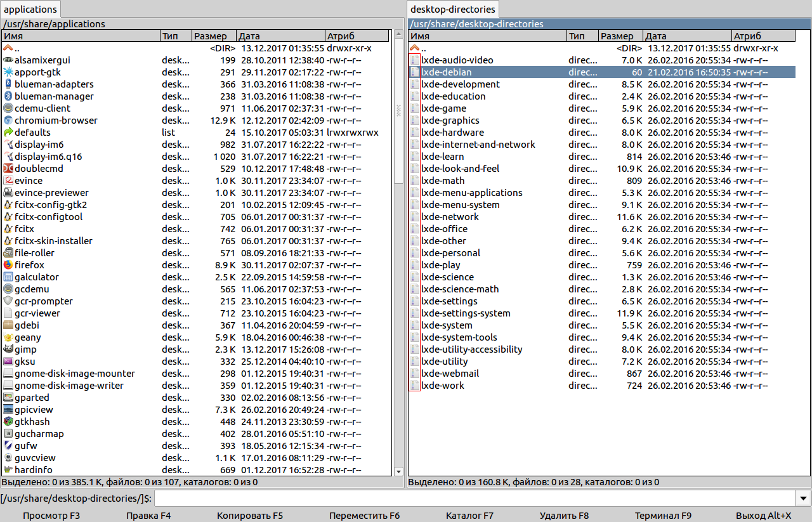The height and width of the screenshot is (522, 812).
Task: Click the galculator calculator icon
Action: [x=8, y=277]
